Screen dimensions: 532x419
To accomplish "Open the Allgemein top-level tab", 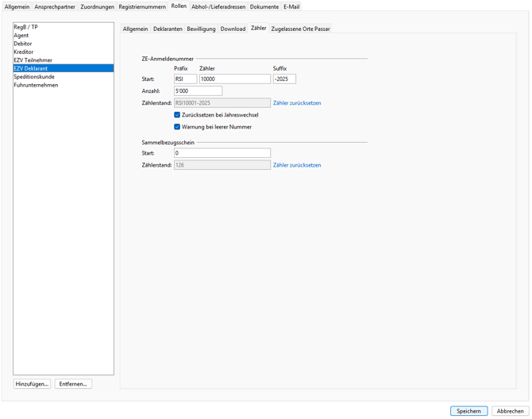I will tap(17, 6).
